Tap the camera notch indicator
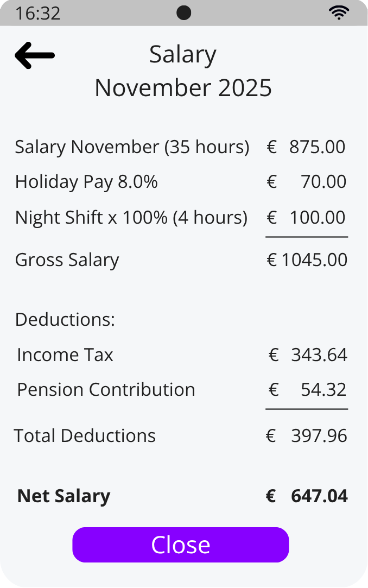368x588 pixels. click(x=184, y=11)
